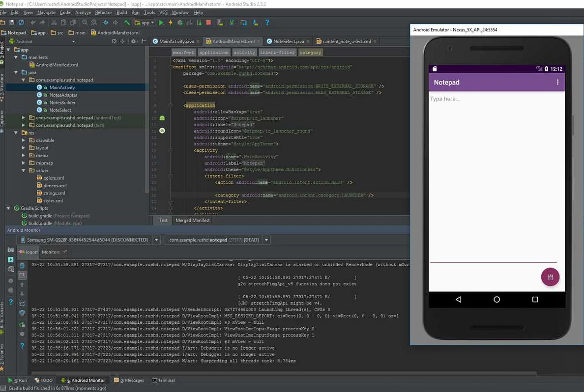Screen dimensions: 584x392
Task: Click the Undo arrow icon
Action: pos(33,23)
